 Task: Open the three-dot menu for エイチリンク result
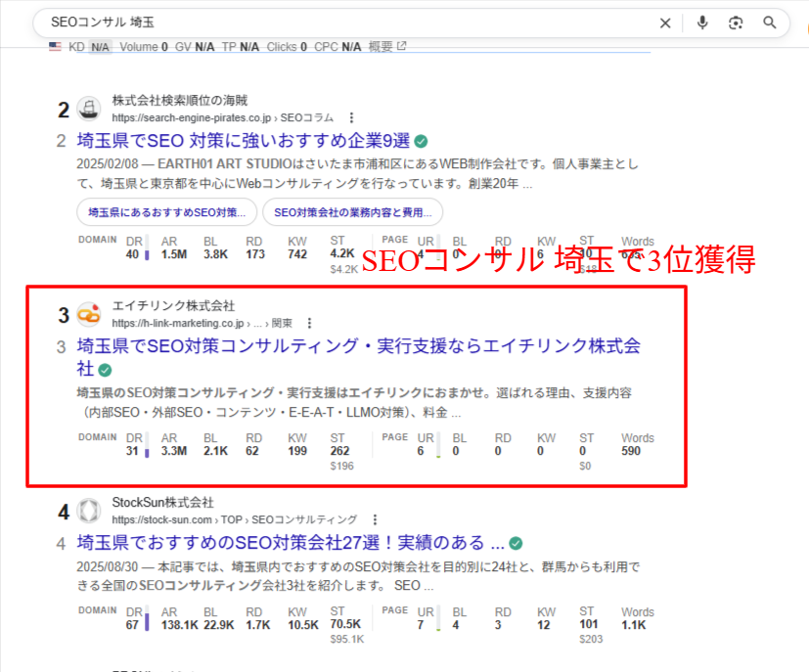[x=309, y=322]
